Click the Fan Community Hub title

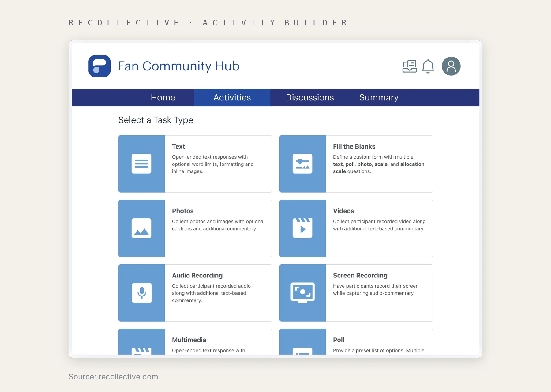point(179,66)
